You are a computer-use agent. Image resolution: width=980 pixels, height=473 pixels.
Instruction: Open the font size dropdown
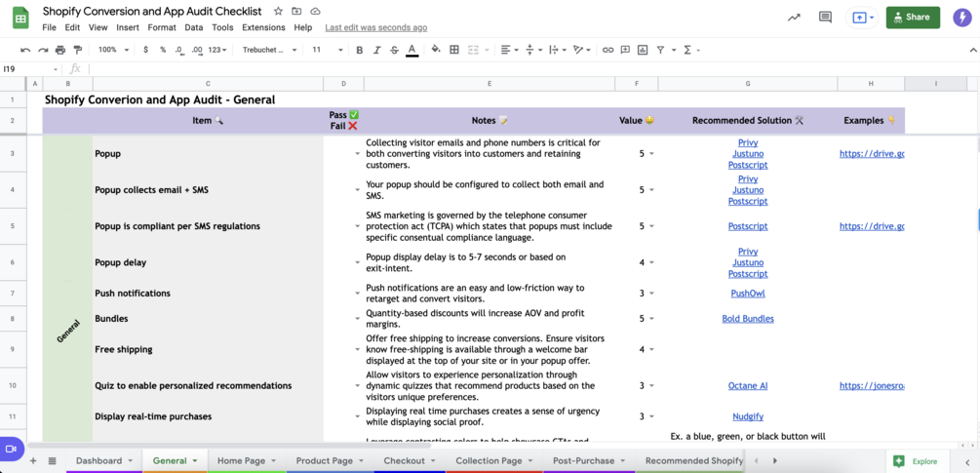[328, 50]
